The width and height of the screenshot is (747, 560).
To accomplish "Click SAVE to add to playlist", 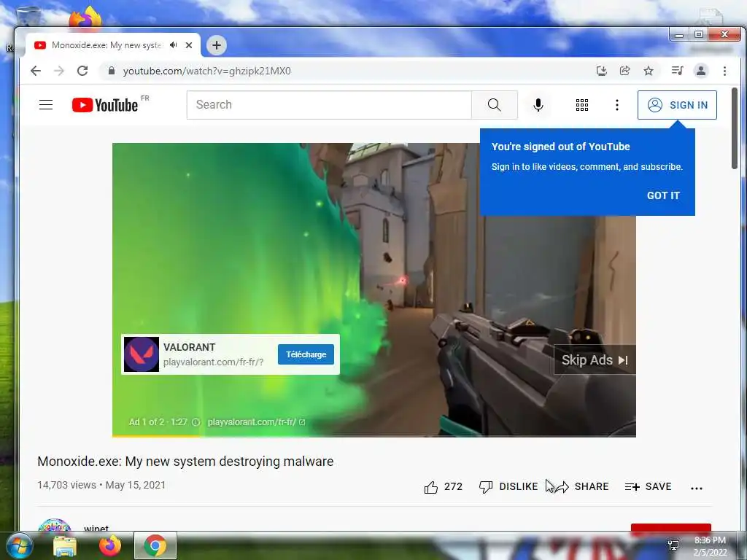I will pyautogui.click(x=648, y=486).
